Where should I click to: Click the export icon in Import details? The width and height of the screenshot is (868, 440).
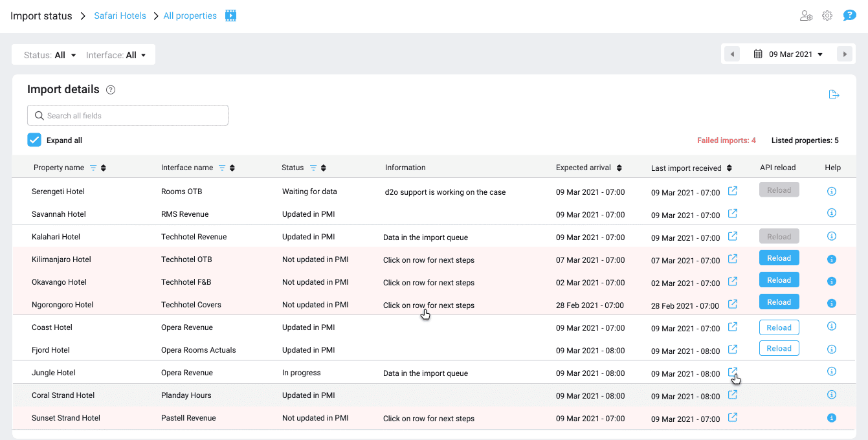834,94
